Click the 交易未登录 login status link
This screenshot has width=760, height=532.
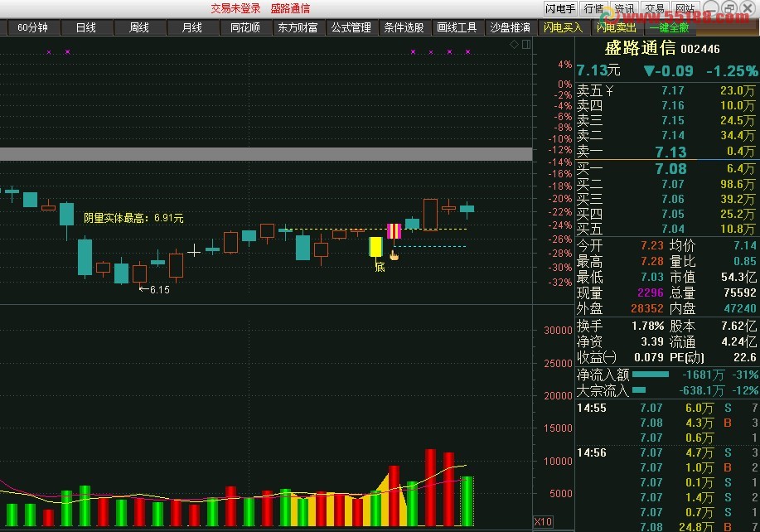(235, 8)
